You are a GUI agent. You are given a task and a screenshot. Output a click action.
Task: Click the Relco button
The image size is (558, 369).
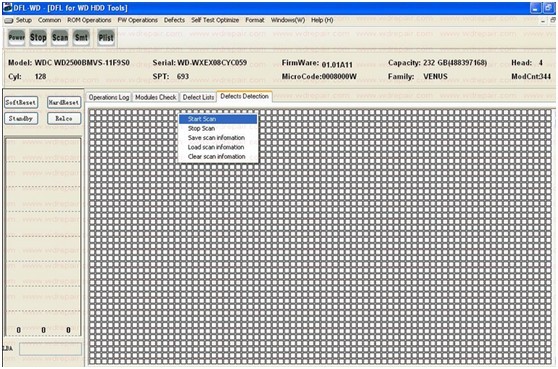(64, 118)
